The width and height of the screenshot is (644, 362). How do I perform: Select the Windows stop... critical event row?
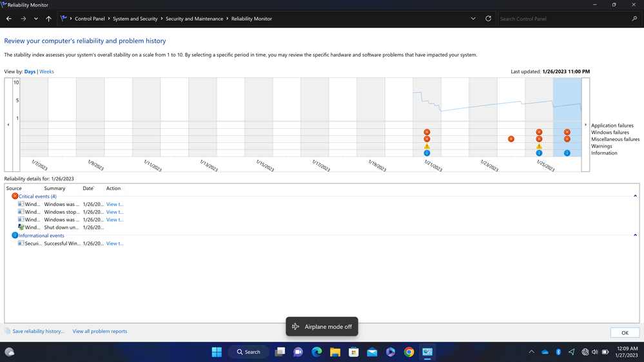(70, 212)
